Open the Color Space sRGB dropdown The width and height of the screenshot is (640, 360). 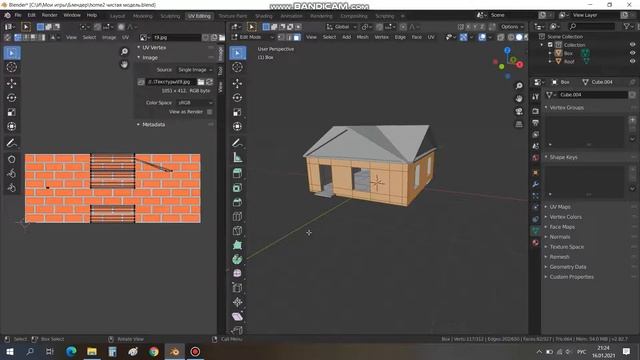195,103
